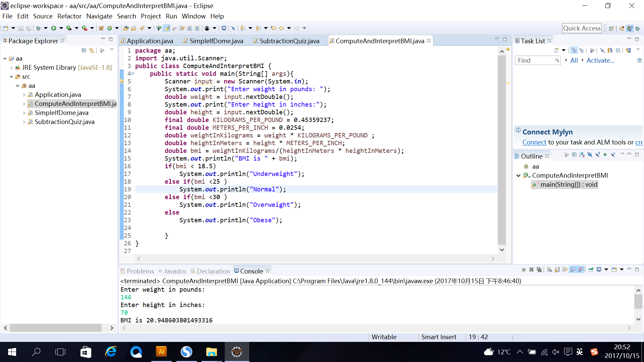The width and height of the screenshot is (644, 362).
Task: Expand SubtractionQuiz.java in Package Explorer
Action: [24, 122]
